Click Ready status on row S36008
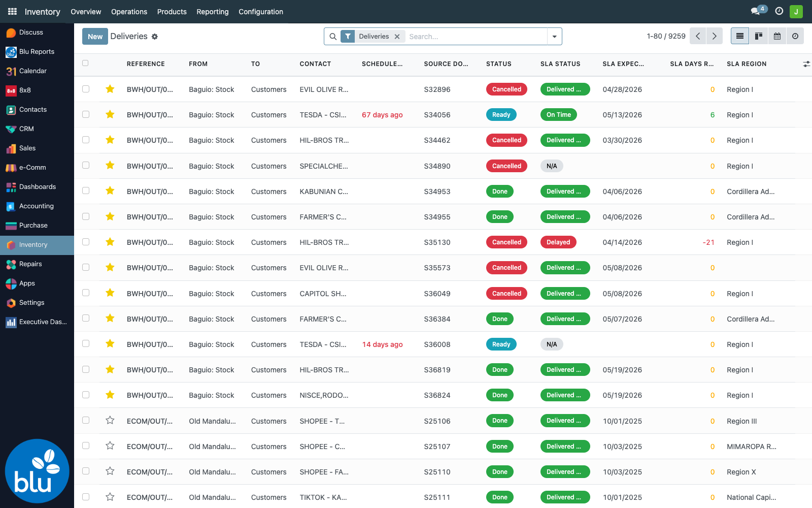Image resolution: width=812 pixels, height=508 pixels. [x=501, y=344]
